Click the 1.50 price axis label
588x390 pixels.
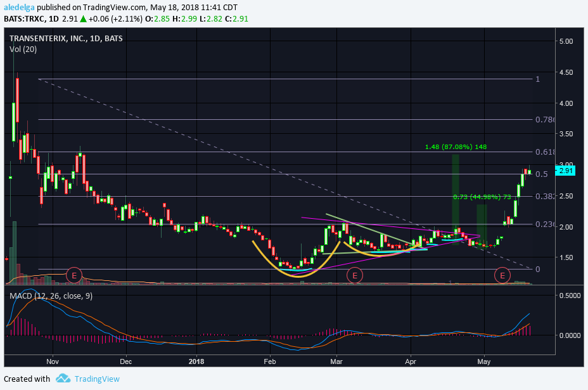click(566, 257)
